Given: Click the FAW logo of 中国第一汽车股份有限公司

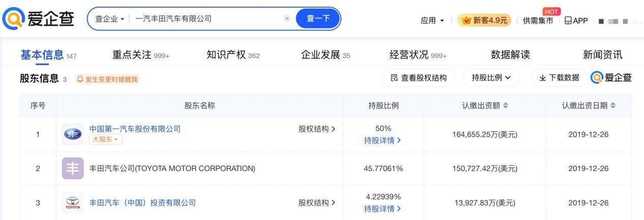Looking at the screenshot, I should coord(73,134).
